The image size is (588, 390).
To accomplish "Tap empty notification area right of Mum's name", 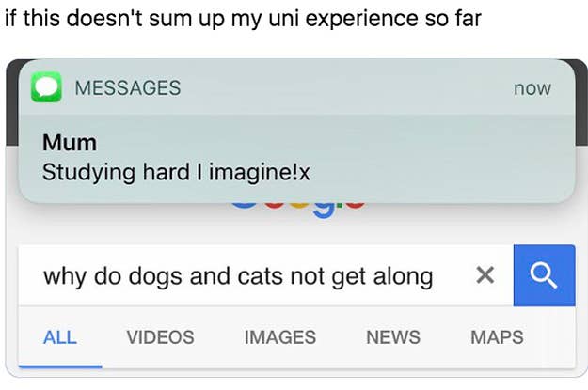I will coord(329,143).
